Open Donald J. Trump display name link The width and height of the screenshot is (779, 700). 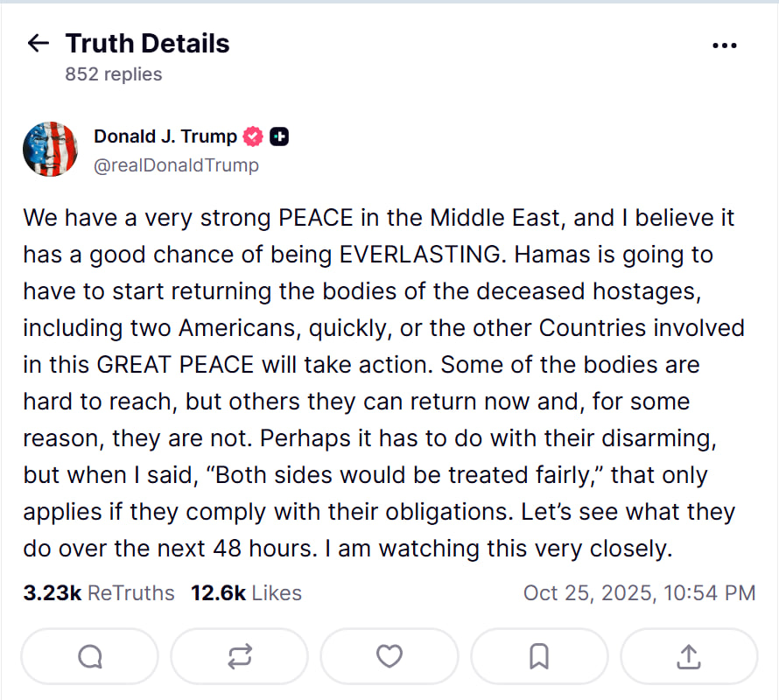165,136
